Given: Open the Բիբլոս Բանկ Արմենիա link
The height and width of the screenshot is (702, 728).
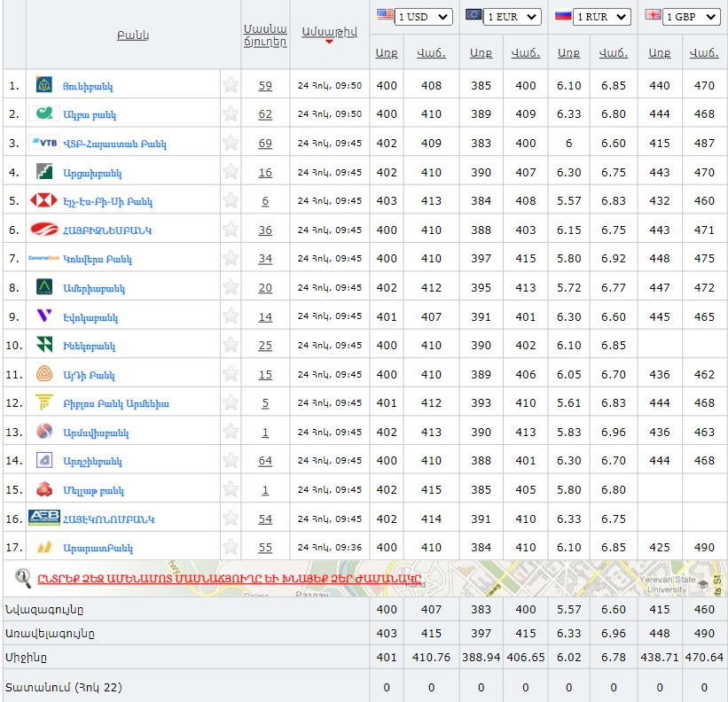Looking at the screenshot, I should [x=116, y=403].
